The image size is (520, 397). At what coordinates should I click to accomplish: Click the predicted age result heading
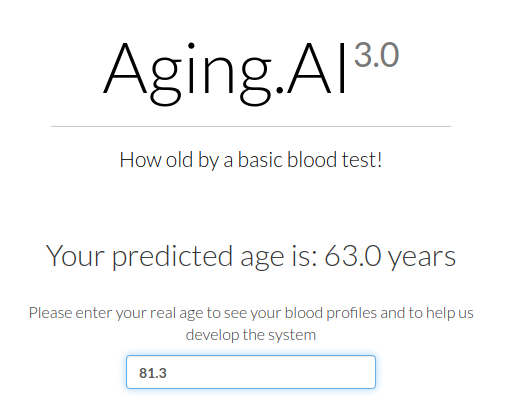click(251, 256)
